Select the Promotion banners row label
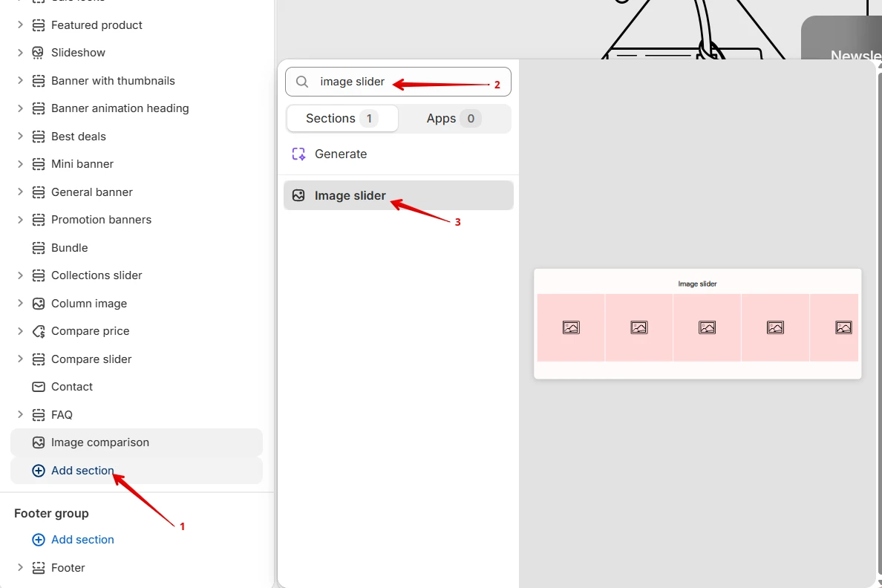 [x=101, y=220]
